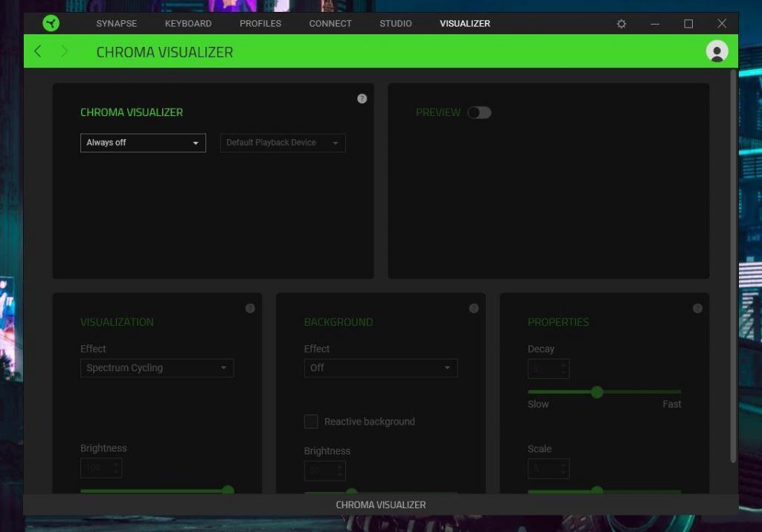
Task: Click the user profile avatar icon
Action: coord(717,51)
